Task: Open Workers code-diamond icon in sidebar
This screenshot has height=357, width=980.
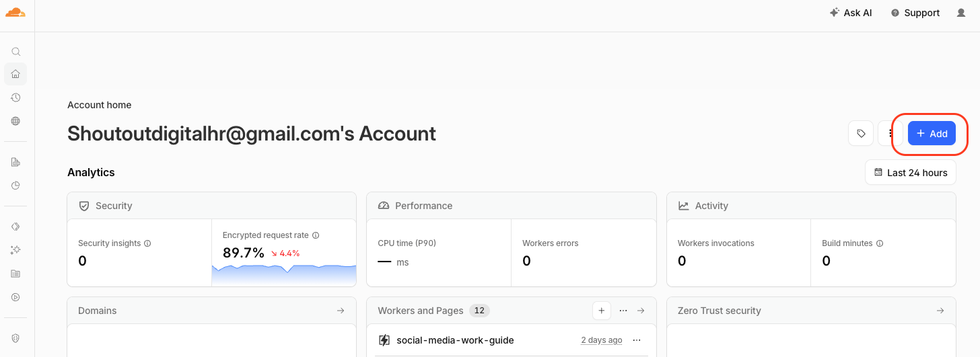Action: [15, 227]
